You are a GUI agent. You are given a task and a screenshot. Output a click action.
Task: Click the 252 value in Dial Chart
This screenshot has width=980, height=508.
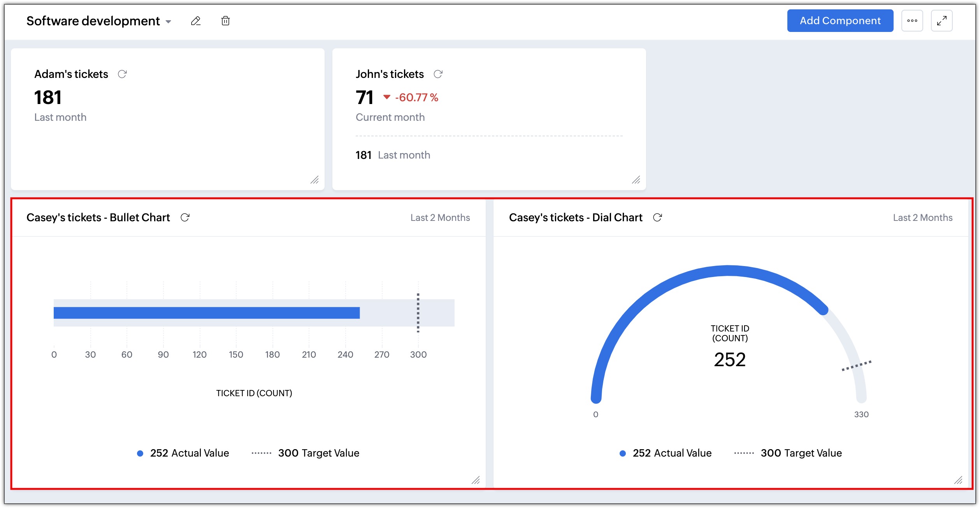tap(729, 359)
